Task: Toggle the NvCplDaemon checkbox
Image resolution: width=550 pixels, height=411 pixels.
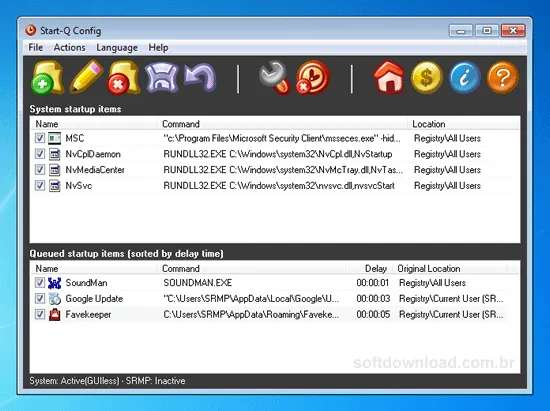Action: click(x=40, y=154)
